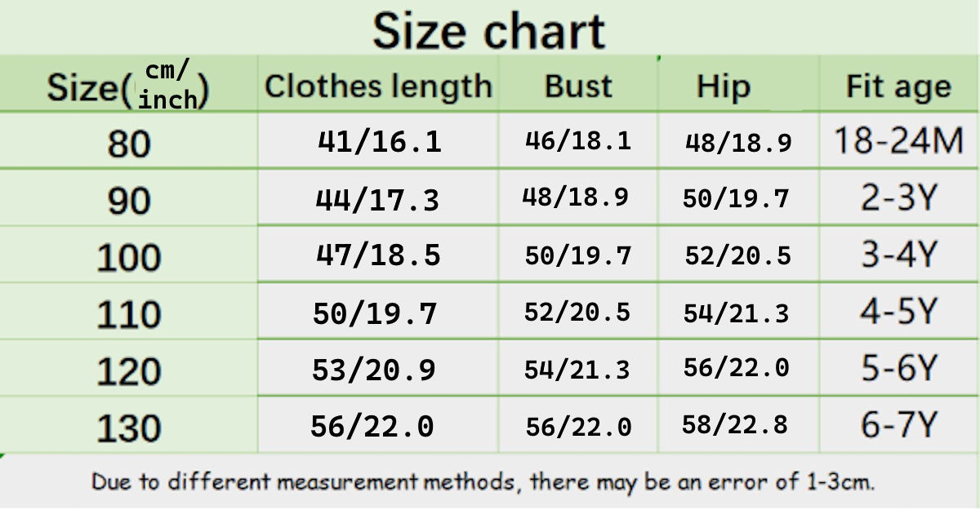Select the 53/20.9 clothes length cell
This screenshot has height=510, width=980.
pyautogui.click(x=374, y=370)
